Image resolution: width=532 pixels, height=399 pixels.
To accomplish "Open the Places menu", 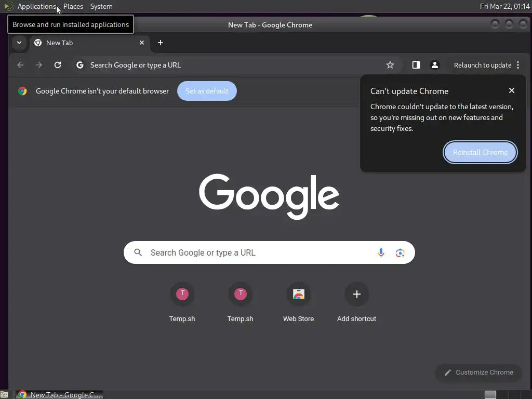I will pyautogui.click(x=73, y=6).
